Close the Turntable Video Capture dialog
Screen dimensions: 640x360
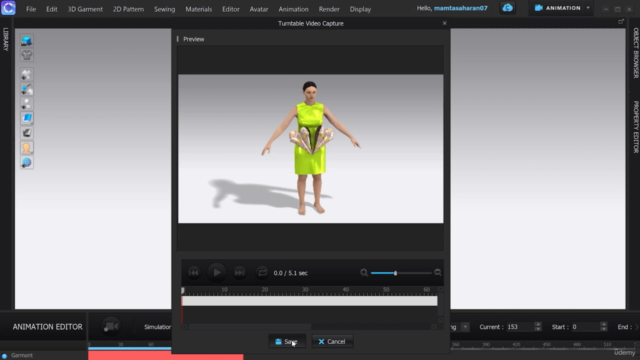(x=444, y=23)
